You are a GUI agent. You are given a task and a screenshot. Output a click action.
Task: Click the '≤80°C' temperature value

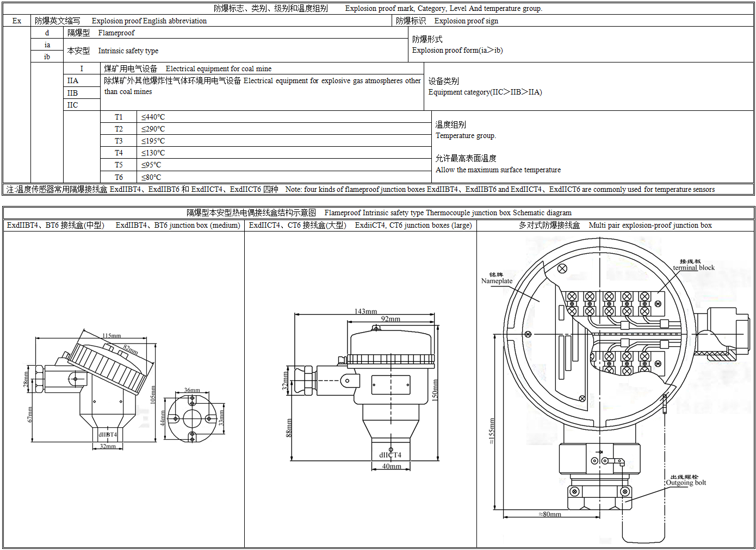click(x=151, y=177)
